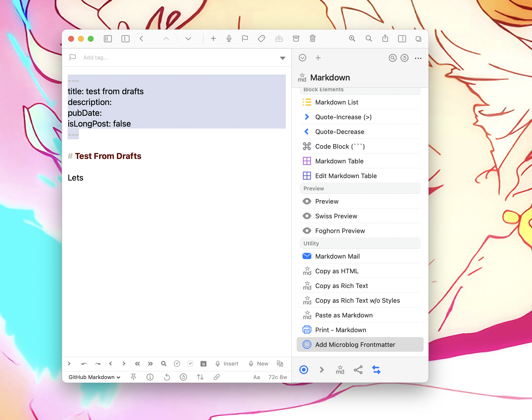Open new window with the stacked squares icon
The width and height of the screenshot is (532, 420).
tap(418, 39)
